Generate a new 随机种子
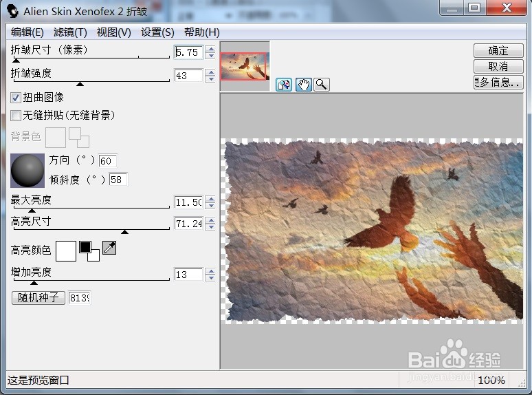532x395 pixels. 38,298
